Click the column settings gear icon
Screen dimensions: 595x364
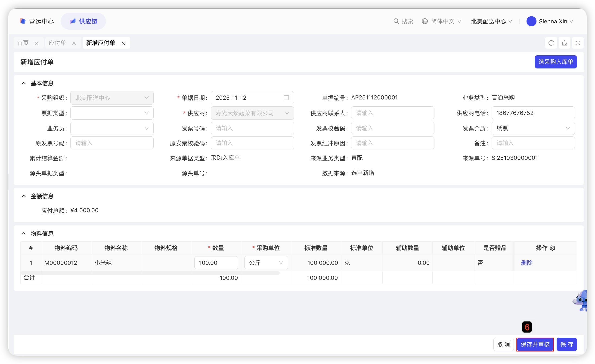pyautogui.click(x=552, y=248)
